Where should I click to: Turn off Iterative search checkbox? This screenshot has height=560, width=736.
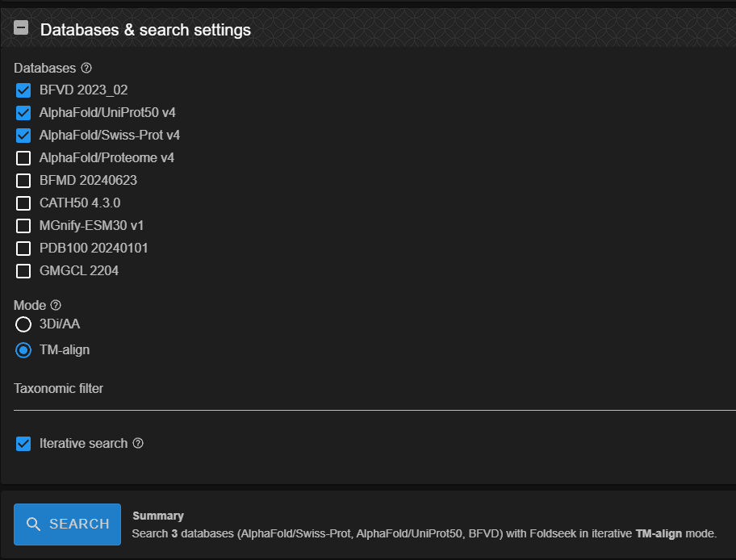click(x=23, y=444)
